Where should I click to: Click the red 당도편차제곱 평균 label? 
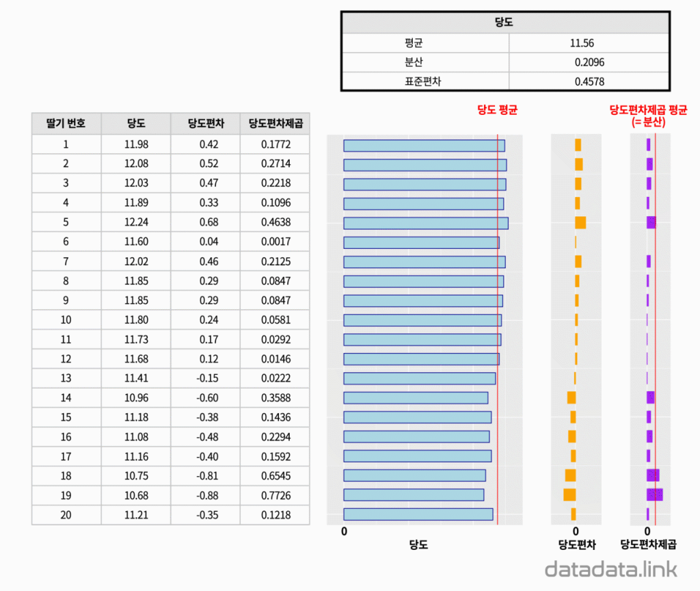tap(649, 116)
